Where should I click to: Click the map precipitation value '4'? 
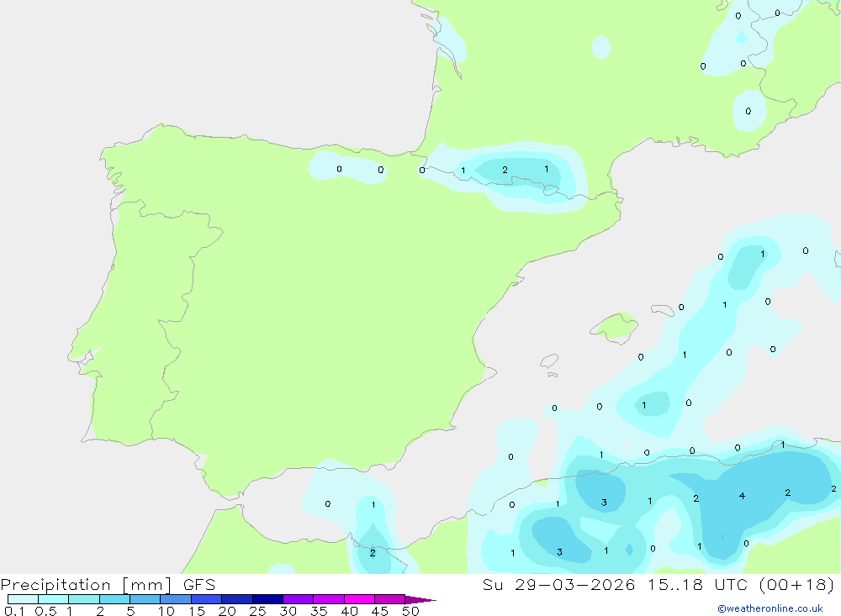click(x=742, y=496)
